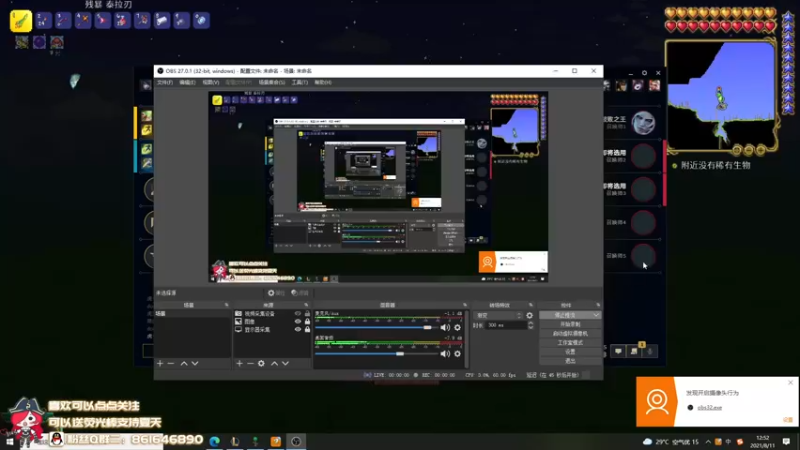This screenshot has height=450, width=800.
Task: Toggle visibility of 显示器采集 source
Action: click(x=298, y=330)
